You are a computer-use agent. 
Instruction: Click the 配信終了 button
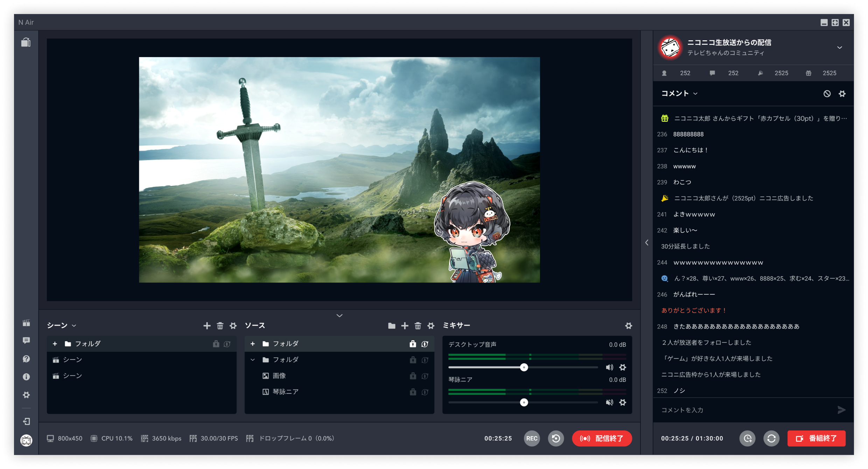point(602,439)
